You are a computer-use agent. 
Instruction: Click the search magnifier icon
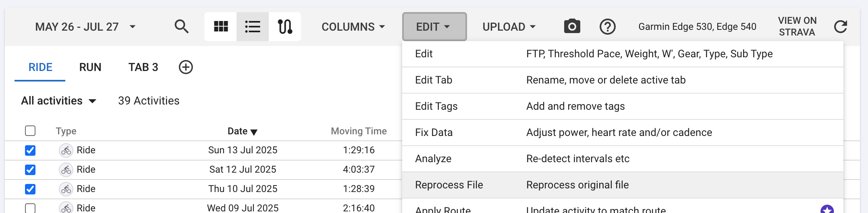click(181, 27)
